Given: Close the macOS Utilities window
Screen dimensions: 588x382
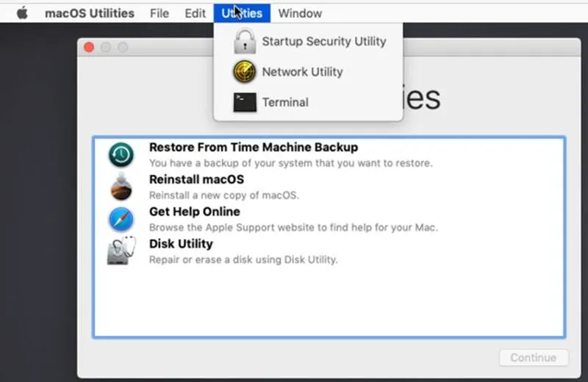Looking at the screenshot, I should 89,47.
